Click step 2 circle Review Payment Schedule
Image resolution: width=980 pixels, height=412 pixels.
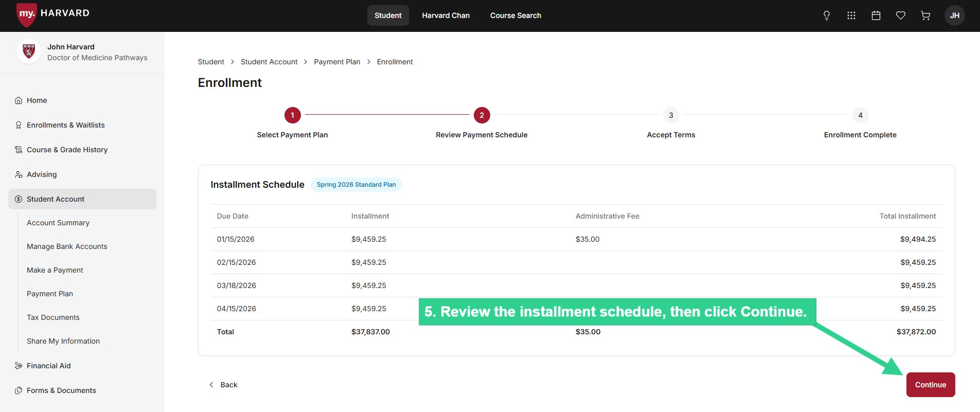coord(482,115)
